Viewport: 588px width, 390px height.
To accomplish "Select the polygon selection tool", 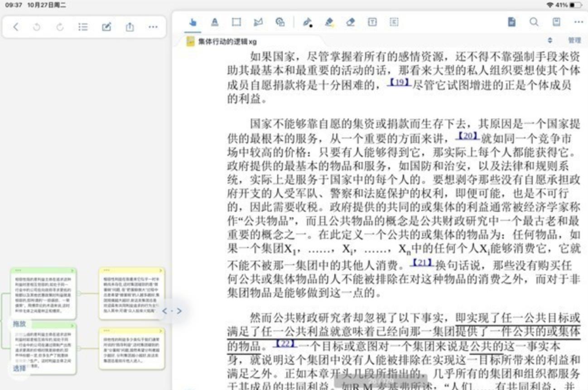I will 258,22.
